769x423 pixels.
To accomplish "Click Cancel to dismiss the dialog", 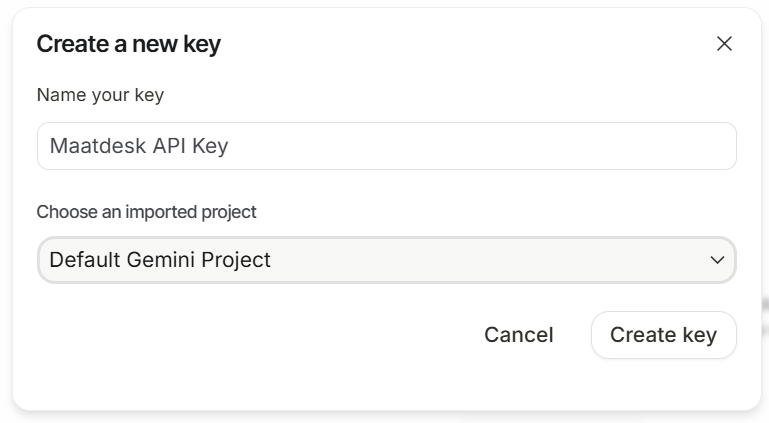I will coord(518,335).
